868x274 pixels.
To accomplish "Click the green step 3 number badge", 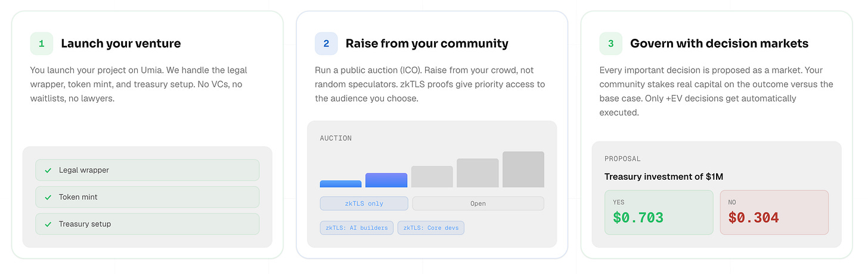I will click(x=610, y=44).
